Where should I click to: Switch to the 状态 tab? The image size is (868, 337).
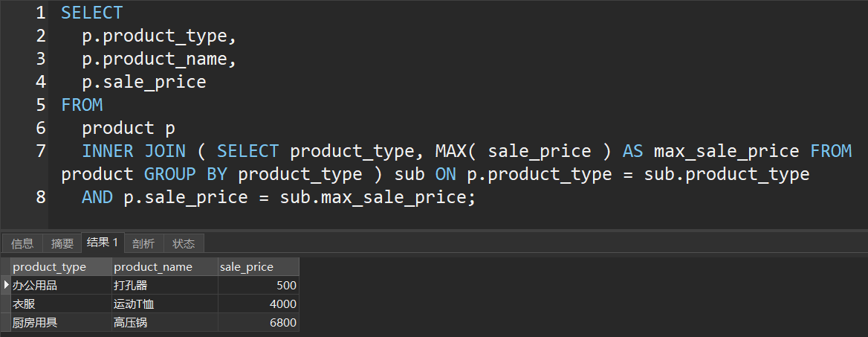(x=184, y=243)
